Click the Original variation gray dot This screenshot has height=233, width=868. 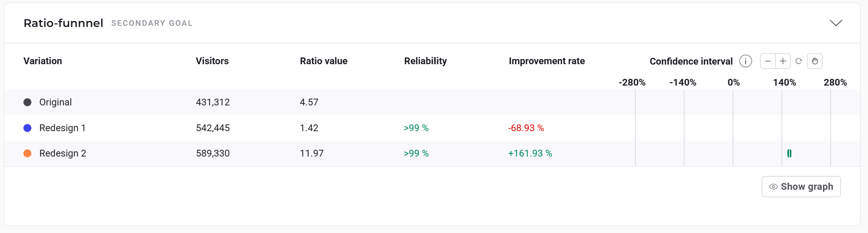[27, 102]
